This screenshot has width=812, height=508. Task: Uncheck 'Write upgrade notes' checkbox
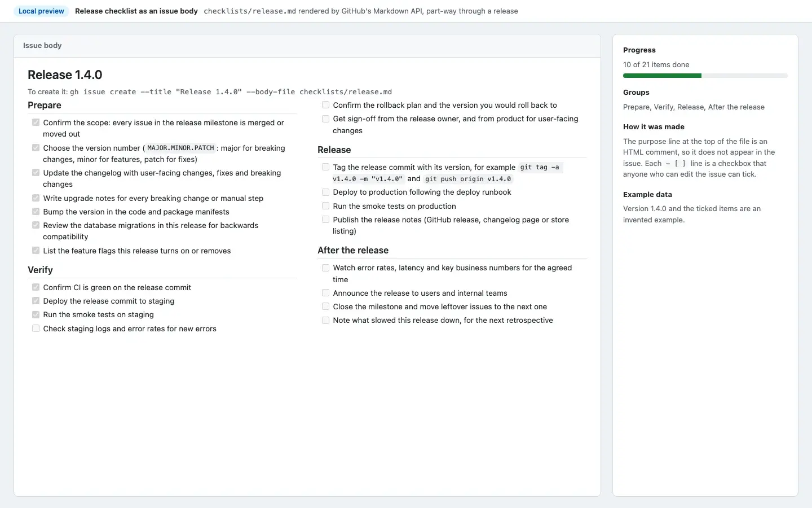click(x=36, y=198)
